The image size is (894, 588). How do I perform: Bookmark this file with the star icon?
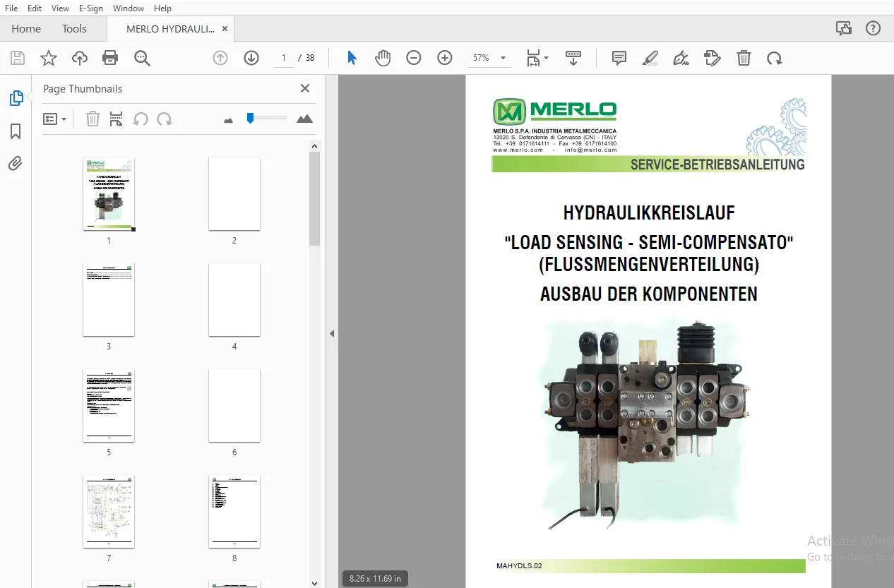click(49, 58)
